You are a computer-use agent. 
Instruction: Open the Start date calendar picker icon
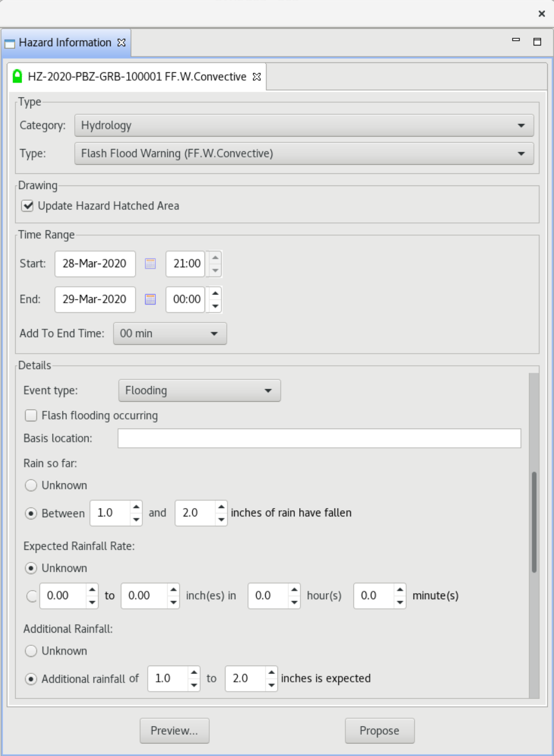pos(150,264)
